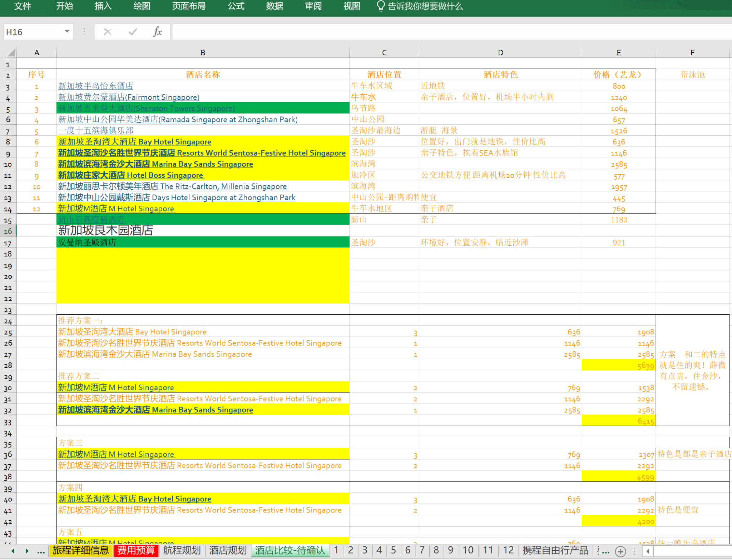The width and height of the screenshot is (732, 560).
Task: Add a new sheet with plus icon
Action: tap(620, 551)
